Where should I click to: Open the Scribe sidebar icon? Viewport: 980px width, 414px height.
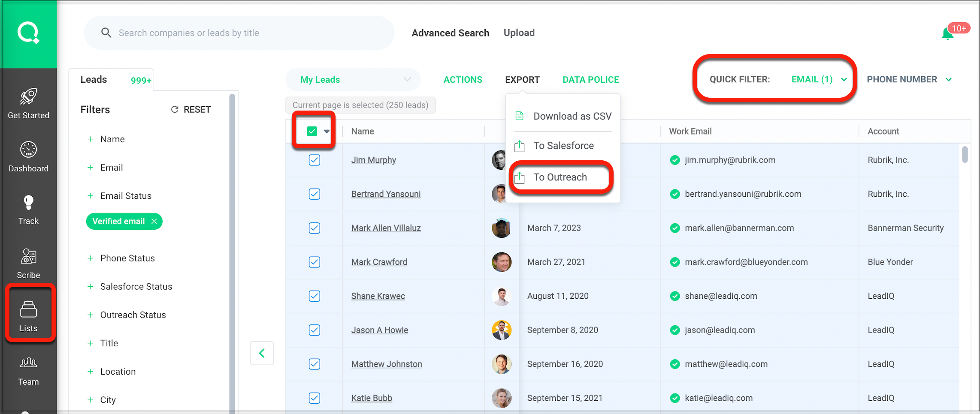tap(28, 257)
